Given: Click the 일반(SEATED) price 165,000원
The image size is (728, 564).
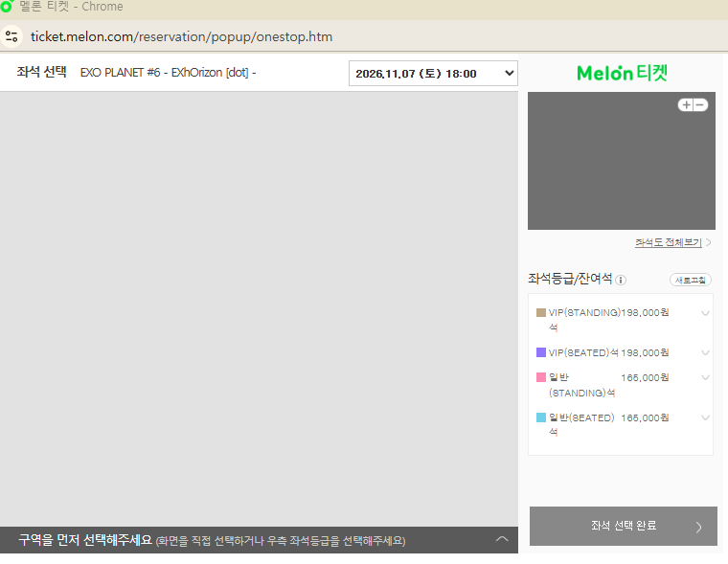Looking at the screenshot, I should pyautogui.click(x=645, y=417).
